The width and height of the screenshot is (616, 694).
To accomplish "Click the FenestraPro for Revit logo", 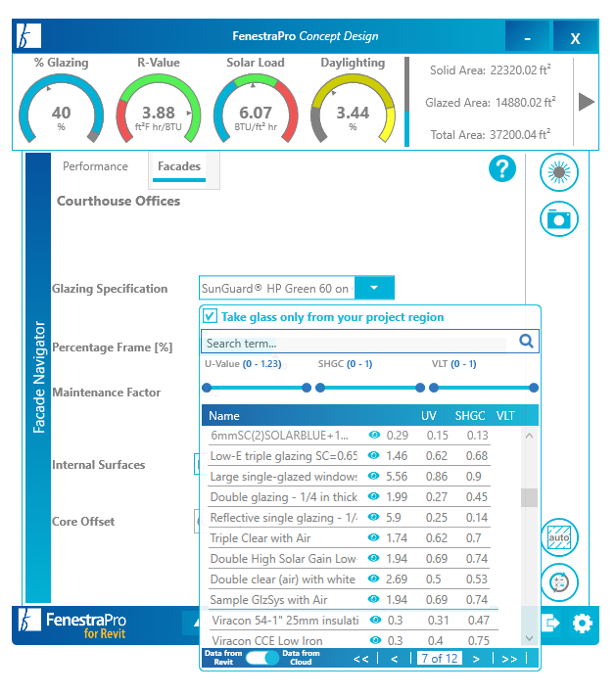I will [x=72, y=625].
